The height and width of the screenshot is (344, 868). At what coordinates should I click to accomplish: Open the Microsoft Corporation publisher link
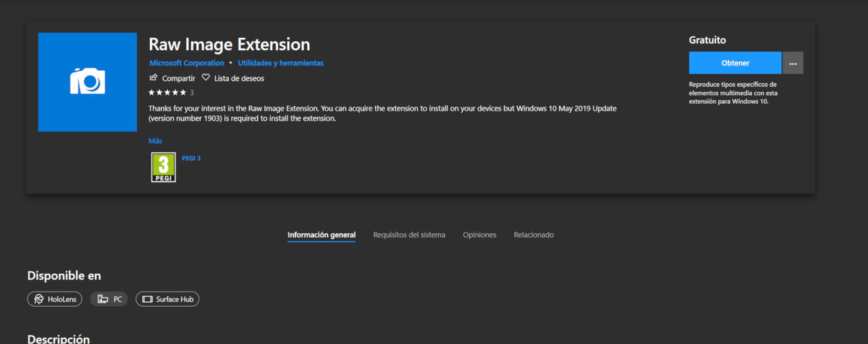coord(186,63)
